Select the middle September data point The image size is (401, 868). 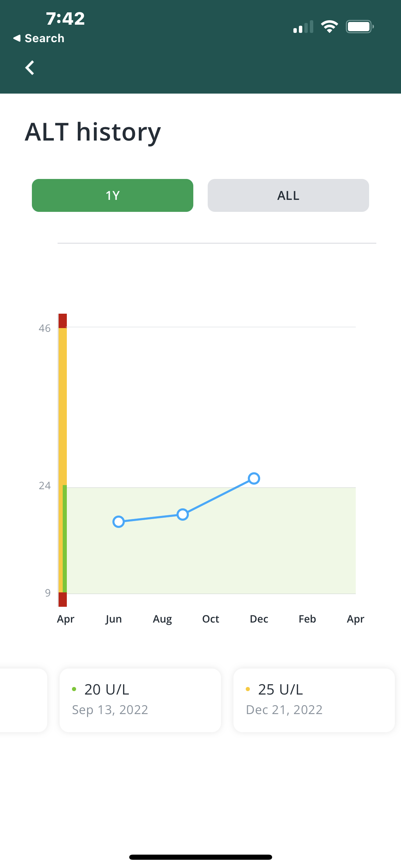tap(183, 514)
